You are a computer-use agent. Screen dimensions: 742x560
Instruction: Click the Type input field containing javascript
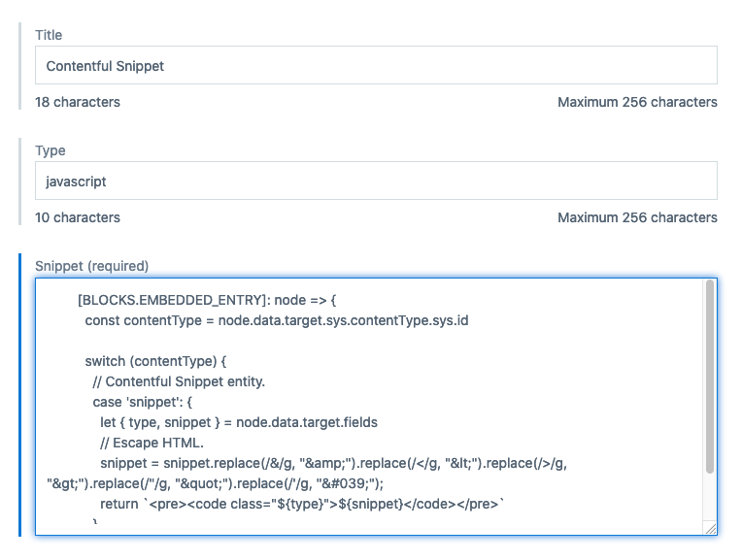click(376, 181)
